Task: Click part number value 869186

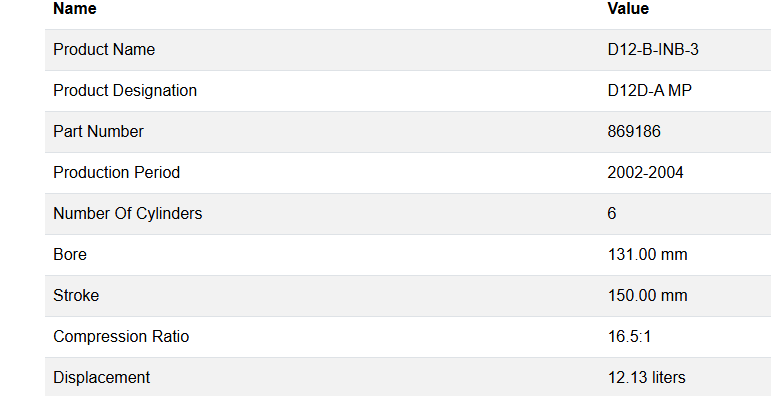Action: tap(634, 131)
